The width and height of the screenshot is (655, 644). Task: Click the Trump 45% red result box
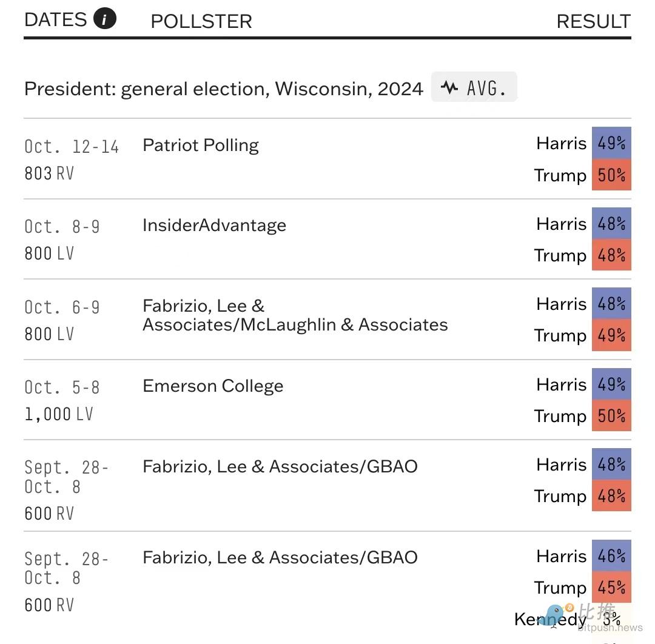coord(611,588)
